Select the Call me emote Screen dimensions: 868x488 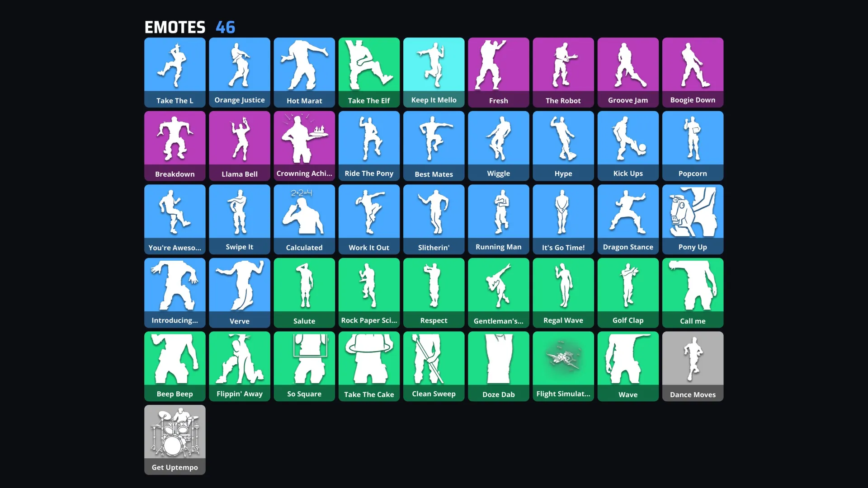pos(693,293)
